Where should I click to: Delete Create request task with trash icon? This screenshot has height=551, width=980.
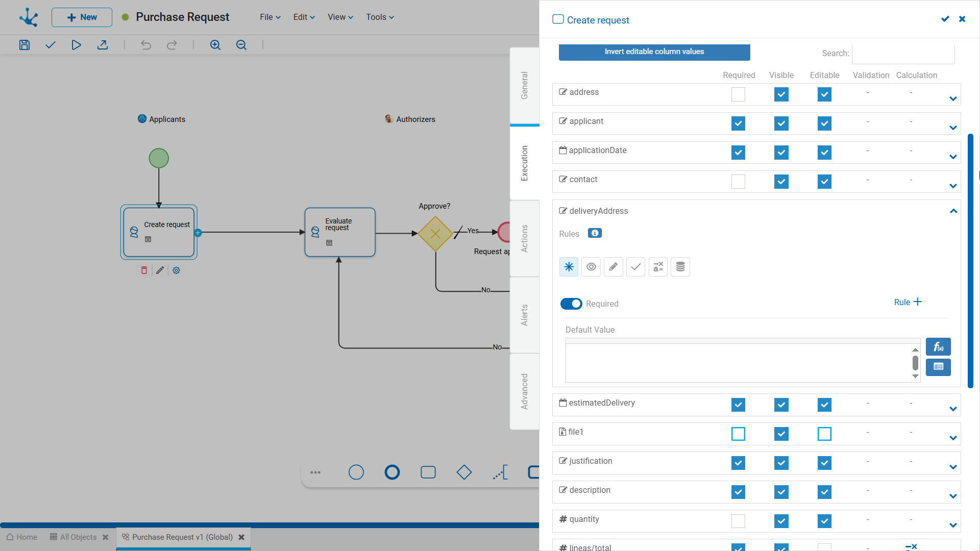[144, 270]
